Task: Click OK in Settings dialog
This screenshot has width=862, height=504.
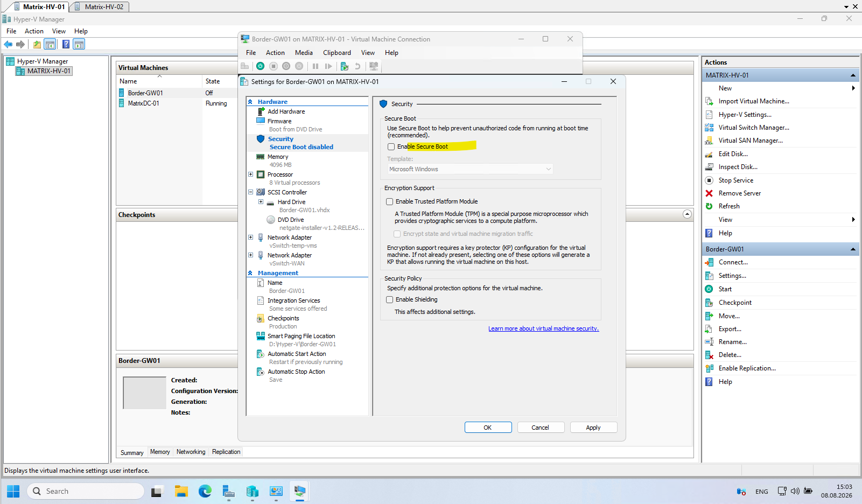Action: tap(488, 428)
